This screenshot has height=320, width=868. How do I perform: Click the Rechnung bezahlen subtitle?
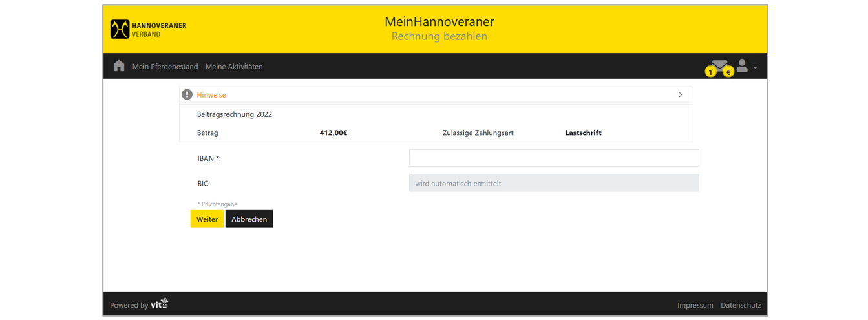439,36
